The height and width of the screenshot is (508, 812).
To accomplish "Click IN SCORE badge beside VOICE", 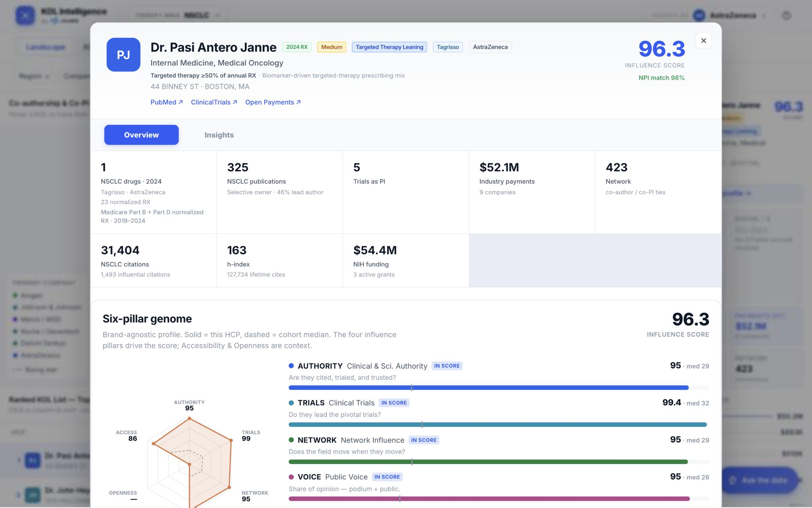I will pyautogui.click(x=387, y=477).
